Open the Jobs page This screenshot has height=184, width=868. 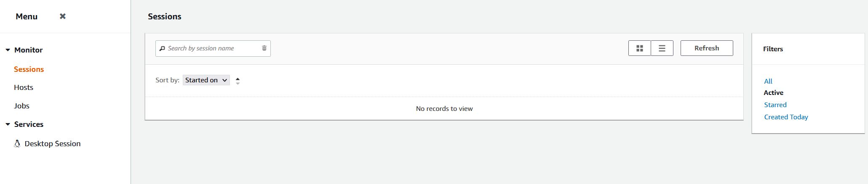click(x=21, y=106)
